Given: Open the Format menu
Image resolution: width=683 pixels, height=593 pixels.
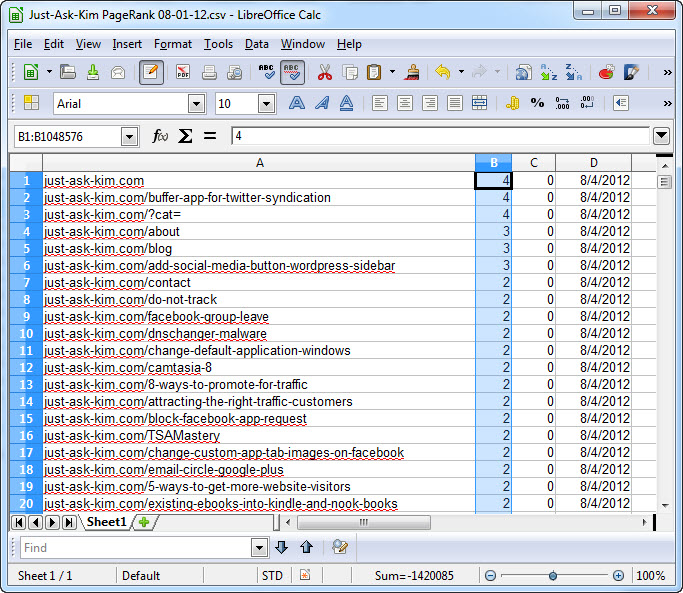Looking at the screenshot, I should [x=173, y=44].
